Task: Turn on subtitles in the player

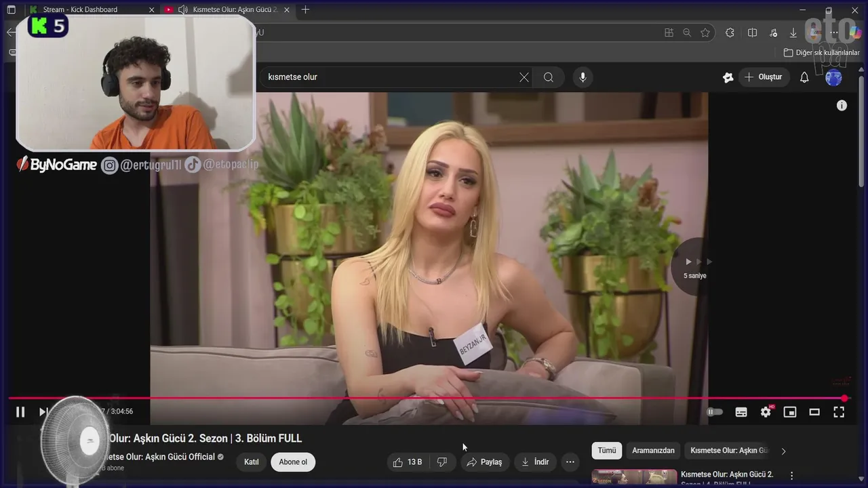Action: pyautogui.click(x=741, y=411)
